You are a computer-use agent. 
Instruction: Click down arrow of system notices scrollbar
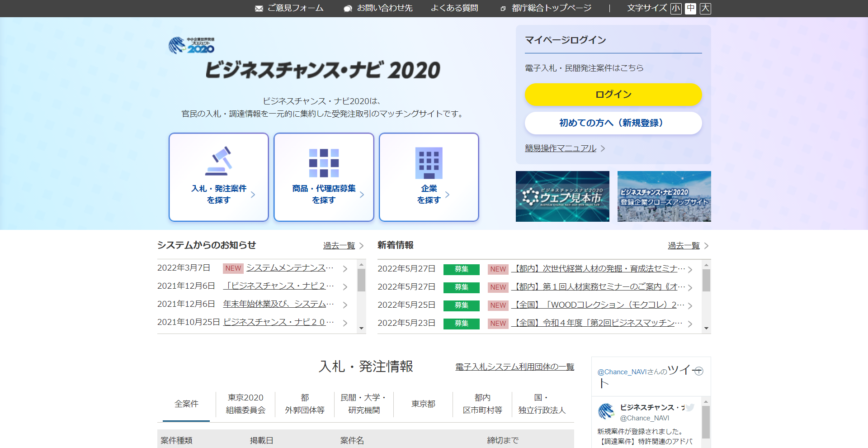click(361, 329)
